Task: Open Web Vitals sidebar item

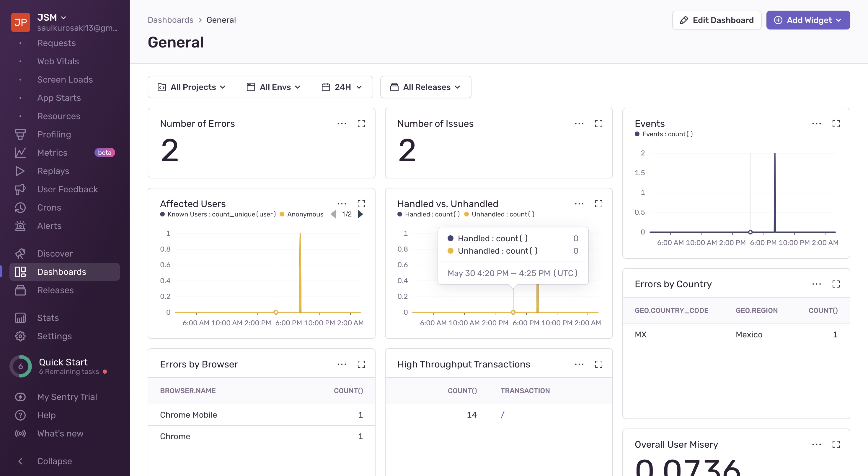Action: pyautogui.click(x=58, y=61)
